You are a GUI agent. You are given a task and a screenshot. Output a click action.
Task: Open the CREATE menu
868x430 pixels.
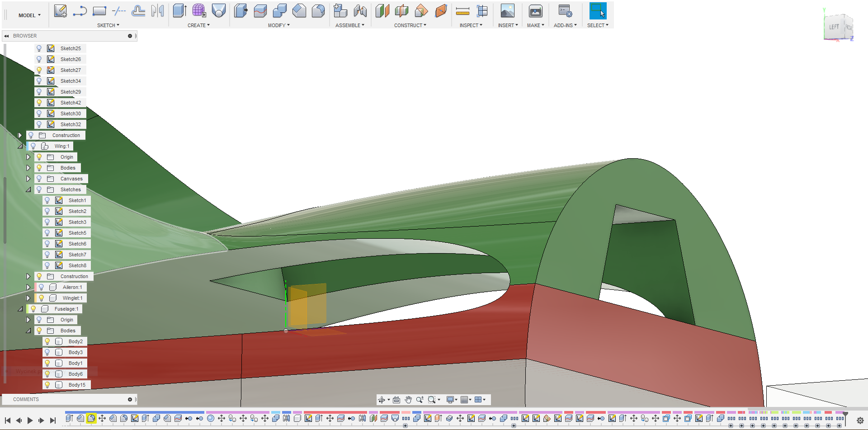[198, 25]
